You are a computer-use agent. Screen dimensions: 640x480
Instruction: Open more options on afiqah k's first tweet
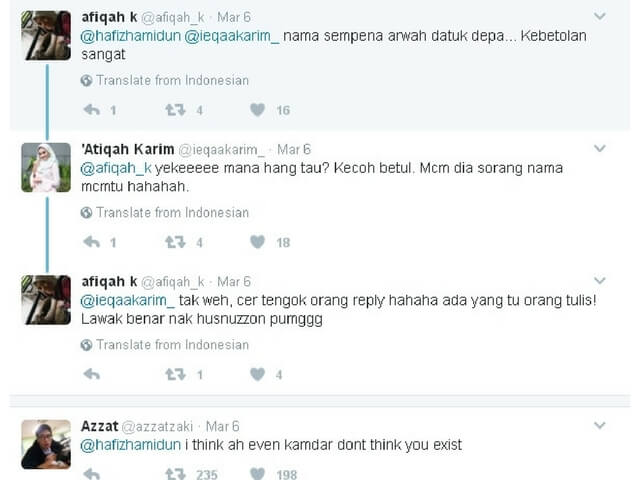pyautogui.click(x=600, y=16)
